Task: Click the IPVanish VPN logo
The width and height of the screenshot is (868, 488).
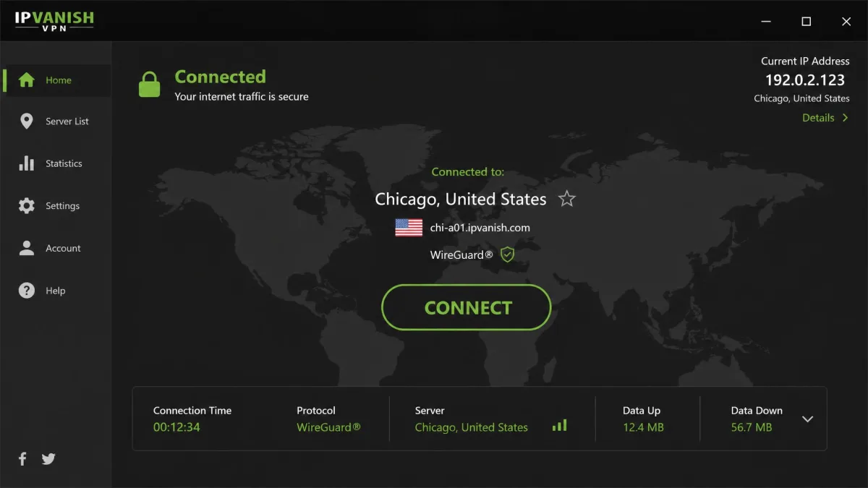Action: coord(54,21)
